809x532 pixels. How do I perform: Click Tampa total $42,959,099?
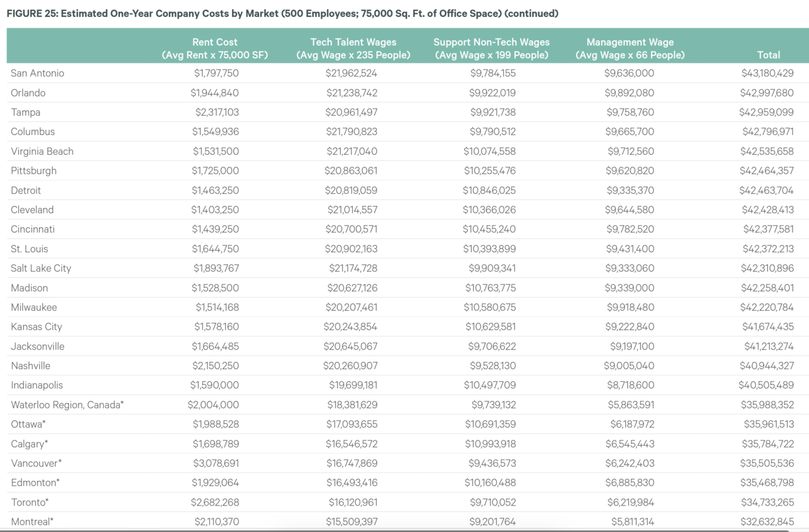click(x=766, y=112)
